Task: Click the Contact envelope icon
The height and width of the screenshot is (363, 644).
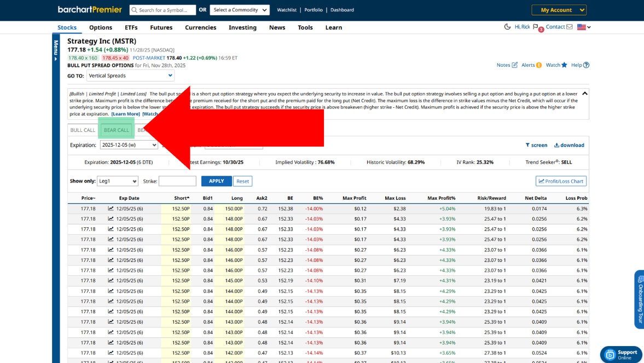Action: (x=569, y=27)
